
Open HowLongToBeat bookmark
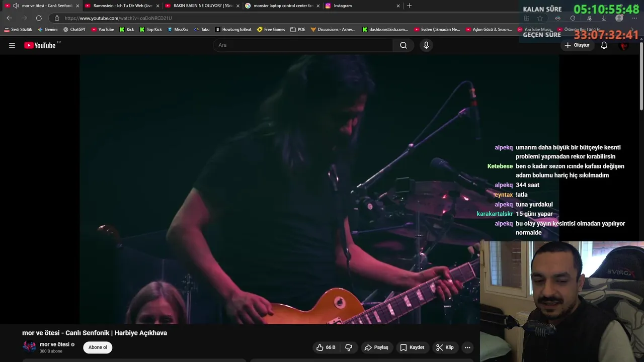point(233,30)
